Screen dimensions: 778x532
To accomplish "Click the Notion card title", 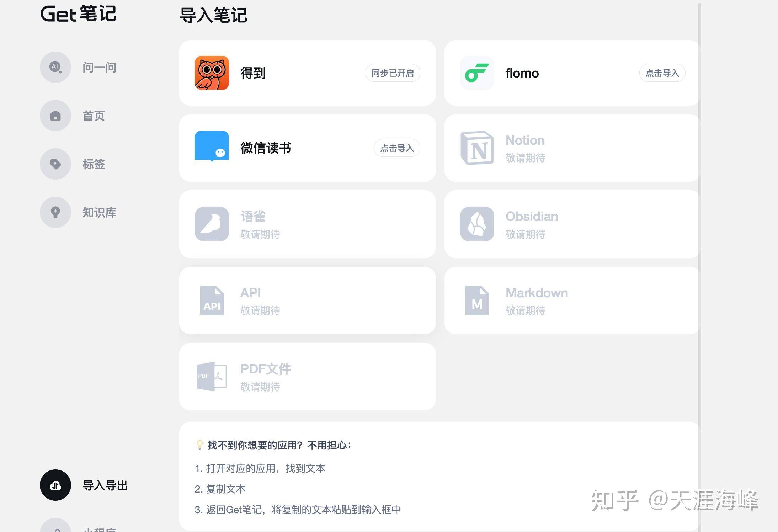I will click(525, 140).
